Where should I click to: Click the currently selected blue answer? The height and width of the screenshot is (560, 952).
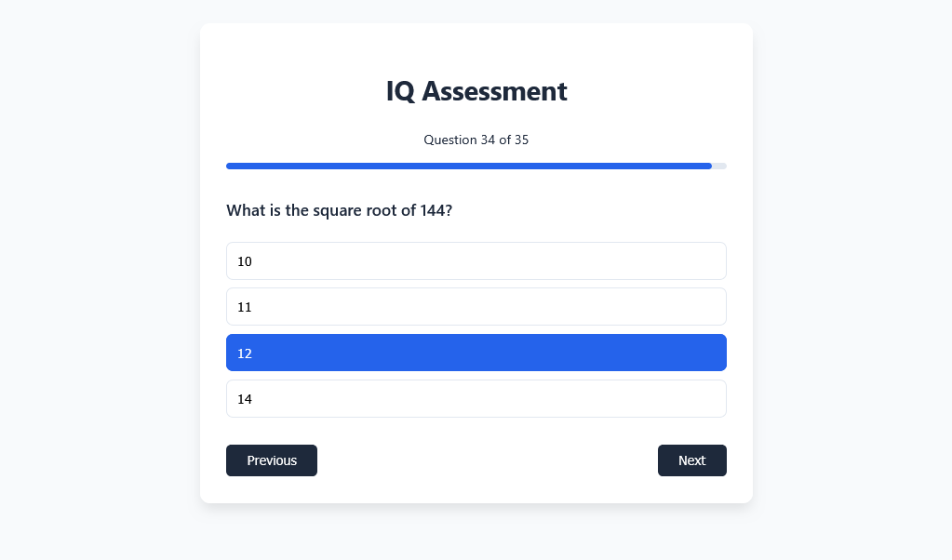(x=476, y=353)
